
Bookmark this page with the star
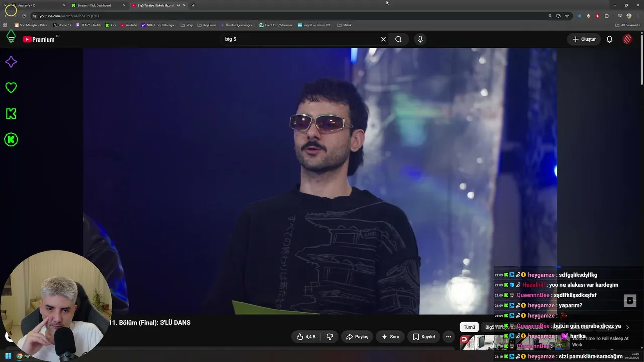567,16
